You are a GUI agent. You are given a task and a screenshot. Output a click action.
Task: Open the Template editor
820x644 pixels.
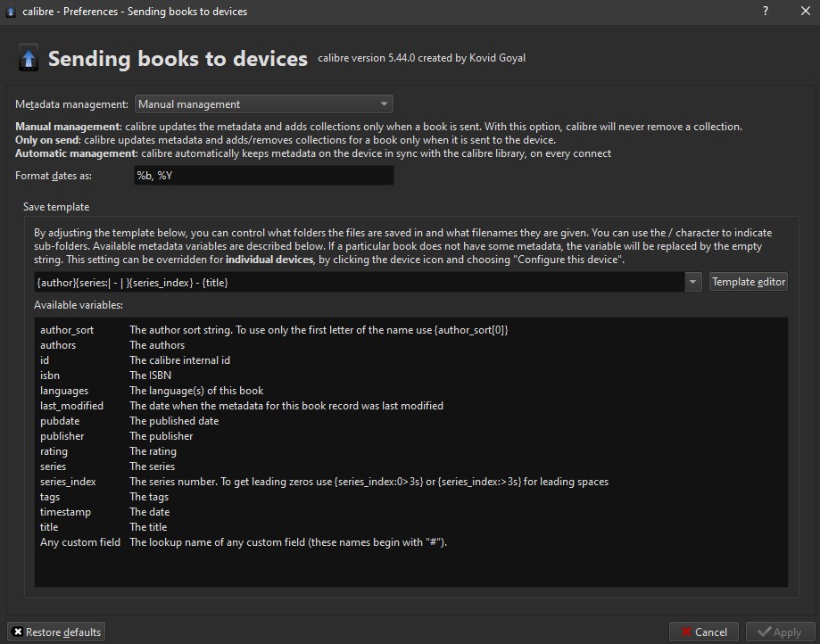click(x=749, y=282)
